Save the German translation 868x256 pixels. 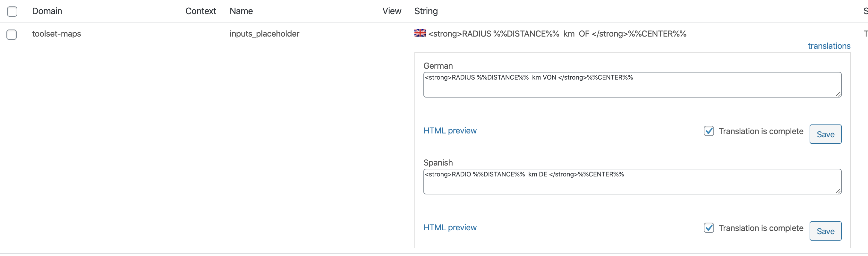(x=825, y=134)
